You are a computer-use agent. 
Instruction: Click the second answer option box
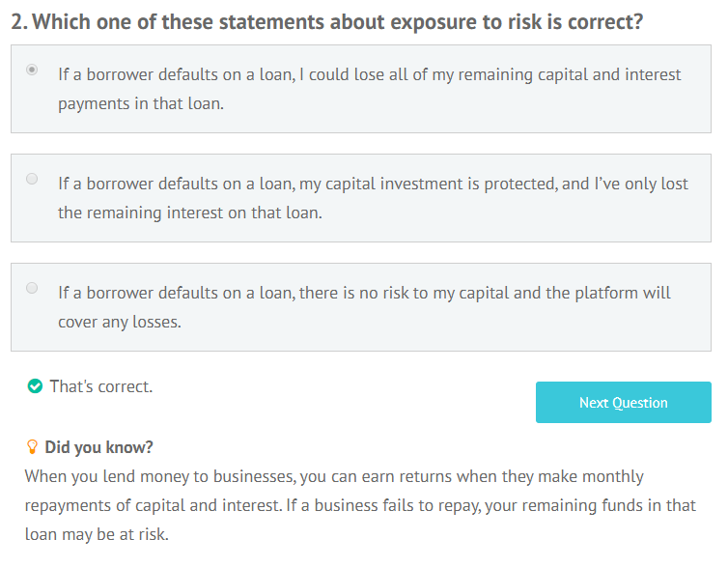click(x=361, y=198)
